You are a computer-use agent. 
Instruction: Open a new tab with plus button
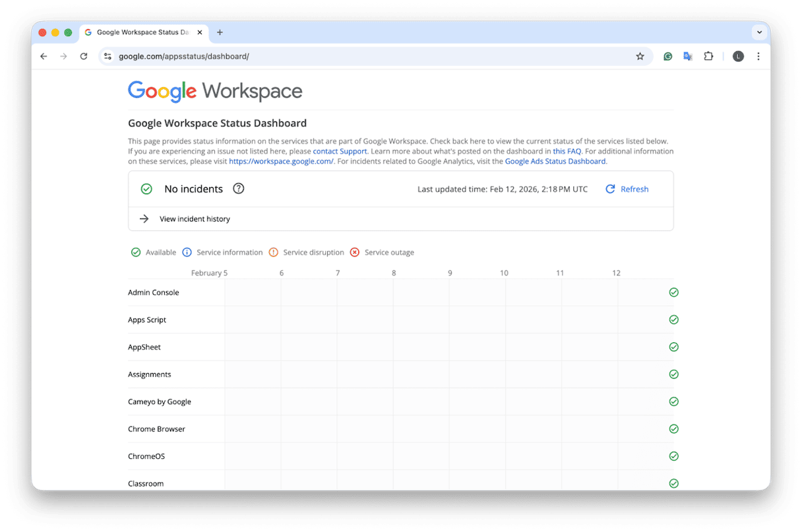coord(220,32)
